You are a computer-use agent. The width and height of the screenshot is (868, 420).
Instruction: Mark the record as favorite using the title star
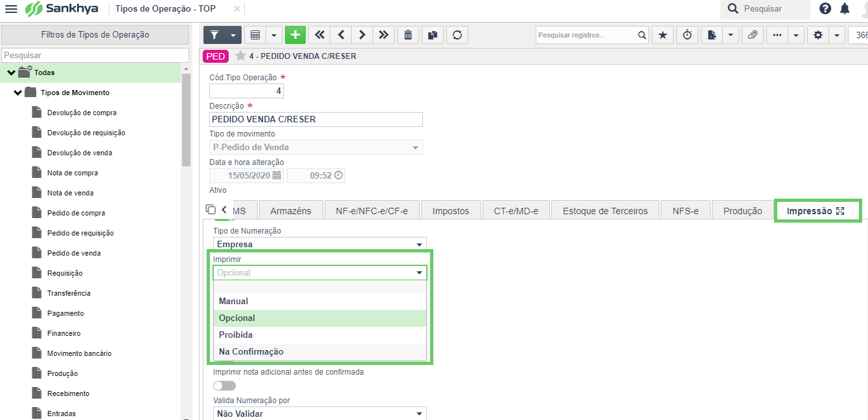[240, 56]
